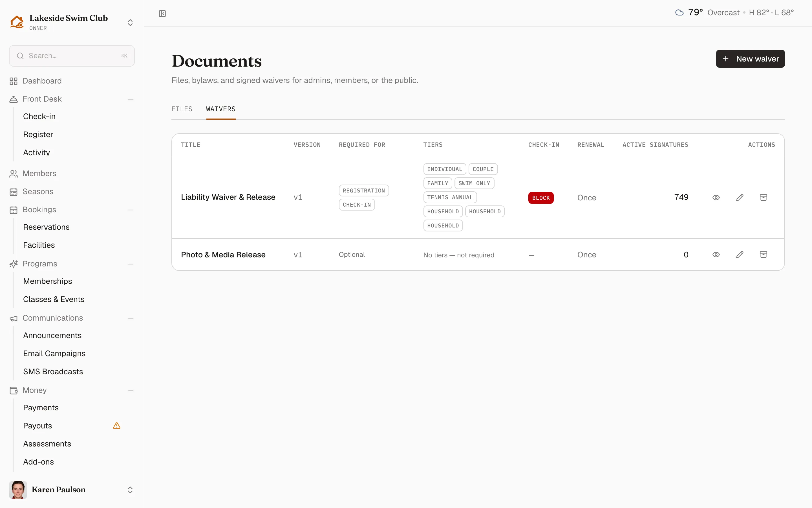Click the FAMILY tier chip
812x508 pixels.
(438, 183)
